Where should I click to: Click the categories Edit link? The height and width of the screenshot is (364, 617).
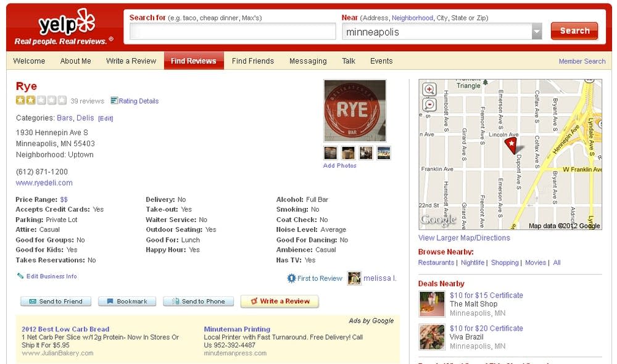point(106,118)
